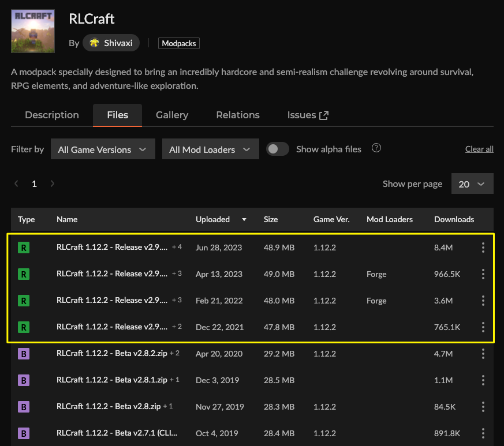Click the RLCraft modpack thumbnail image
This screenshot has height=446, width=504.
[x=33, y=31]
